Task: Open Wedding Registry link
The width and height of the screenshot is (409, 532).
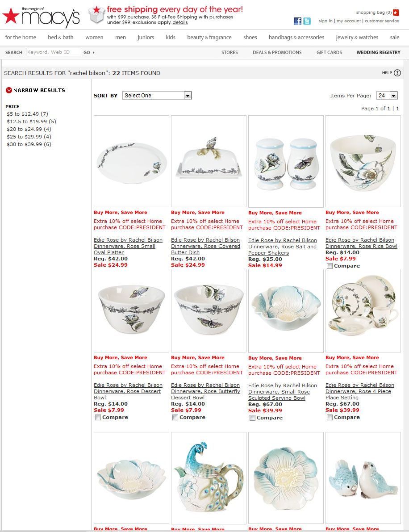Action: click(x=379, y=53)
